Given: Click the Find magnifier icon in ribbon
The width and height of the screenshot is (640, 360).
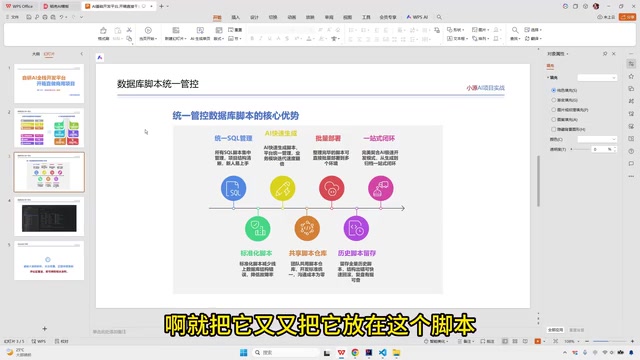Looking at the screenshot, I should pos(515,30).
